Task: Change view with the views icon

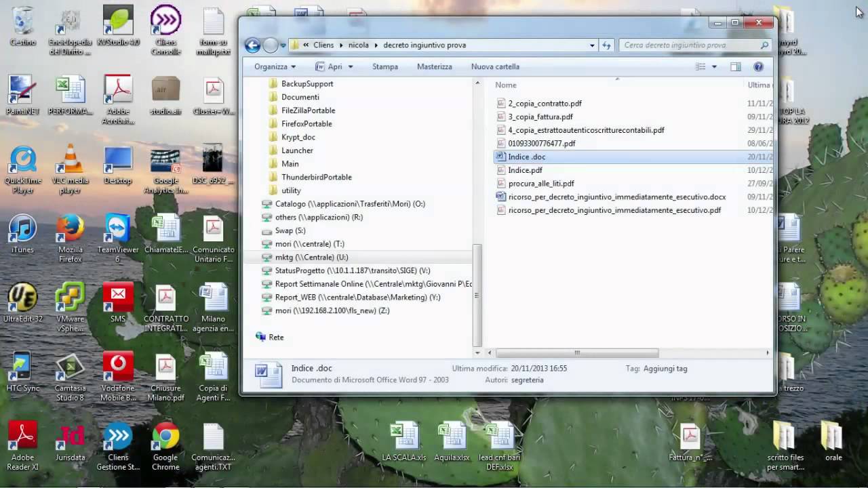Action: [701, 66]
